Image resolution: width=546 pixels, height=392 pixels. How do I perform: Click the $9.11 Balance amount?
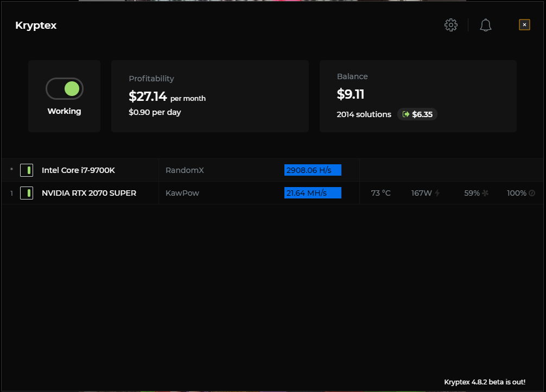351,94
